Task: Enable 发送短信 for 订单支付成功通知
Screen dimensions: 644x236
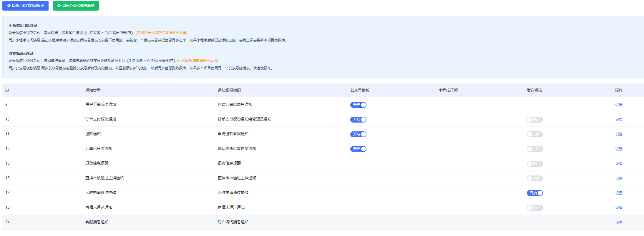Action: [535, 120]
